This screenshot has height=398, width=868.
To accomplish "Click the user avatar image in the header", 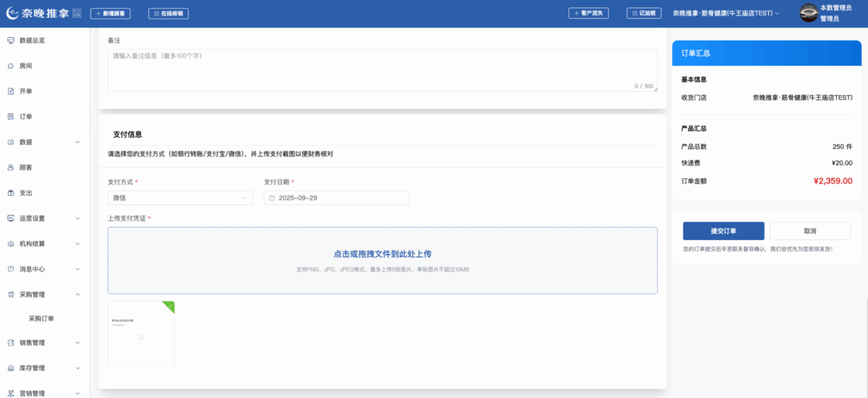I will pos(808,12).
